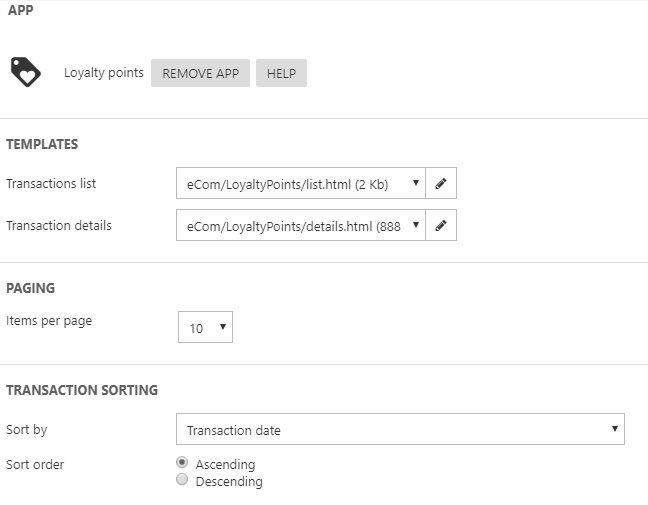
Task: Click the APP section heading
Action: tap(20, 10)
